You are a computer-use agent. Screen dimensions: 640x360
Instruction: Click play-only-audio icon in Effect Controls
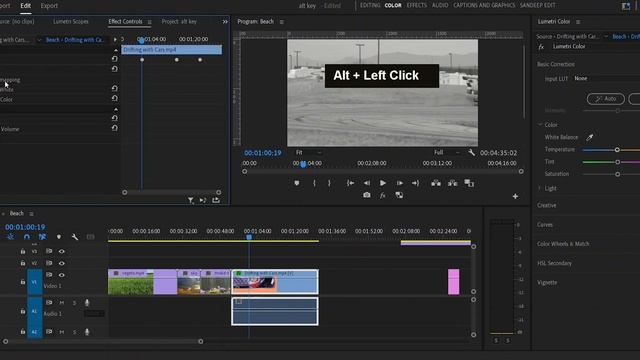(203, 200)
